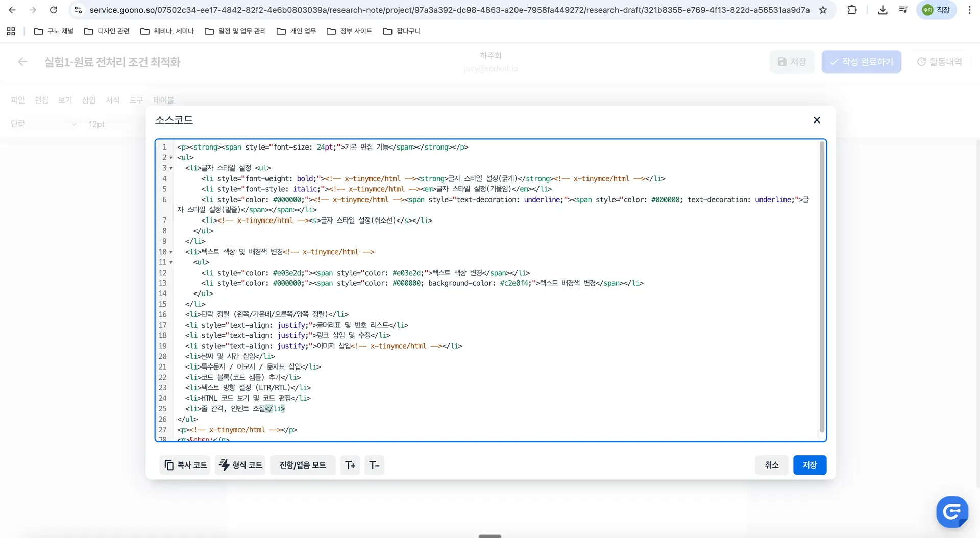Click the browser address bar URL
Viewport: 980px width, 538px height.
[449, 10]
